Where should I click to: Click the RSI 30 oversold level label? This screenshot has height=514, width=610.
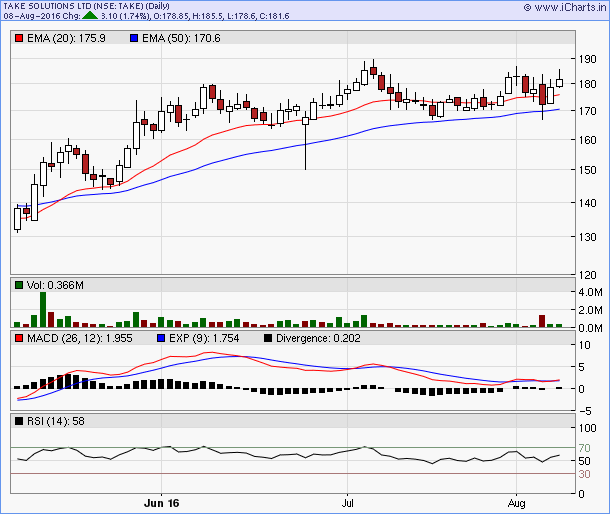click(584, 474)
